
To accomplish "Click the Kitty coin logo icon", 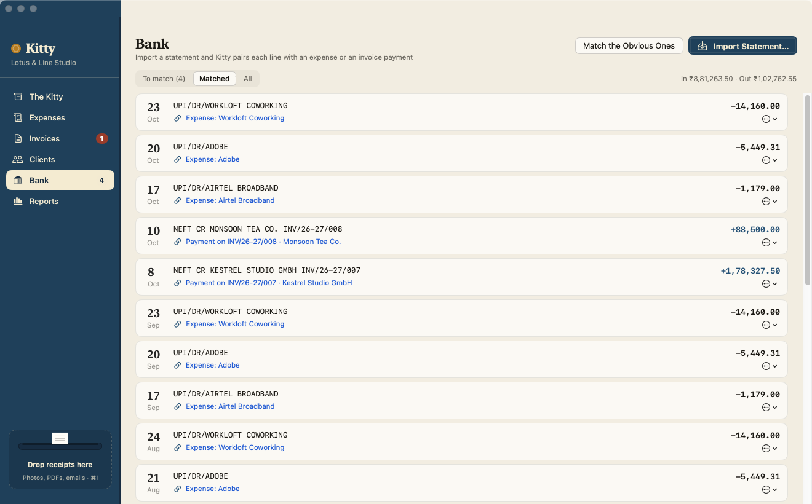I will pos(16,49).
